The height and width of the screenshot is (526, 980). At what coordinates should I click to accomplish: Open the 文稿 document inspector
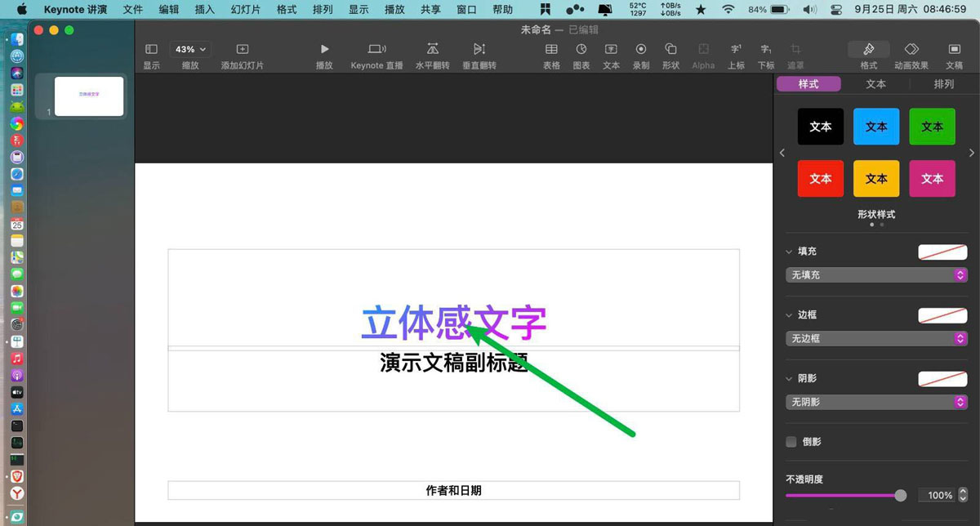pos(954,50)
